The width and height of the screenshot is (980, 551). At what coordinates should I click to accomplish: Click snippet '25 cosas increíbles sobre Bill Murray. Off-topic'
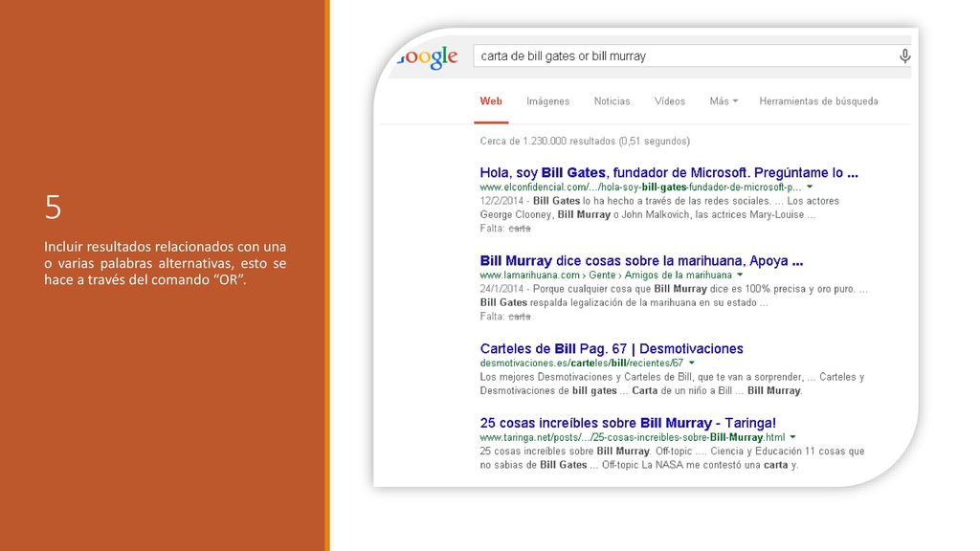pyautogui.click(x=672, y=458)
